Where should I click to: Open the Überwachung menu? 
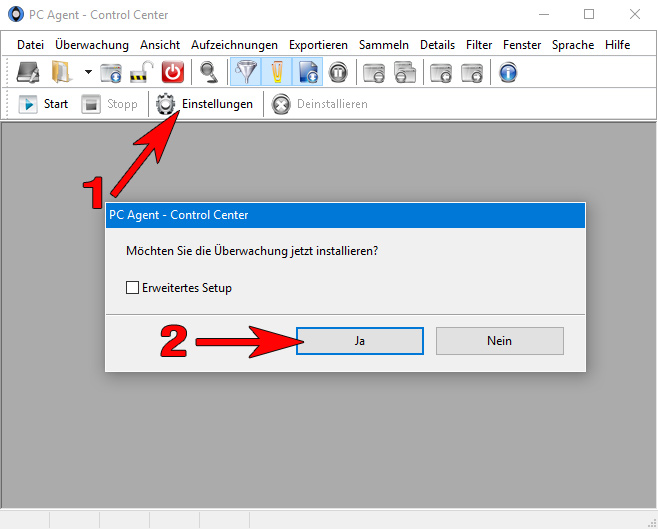pos(92,45)
